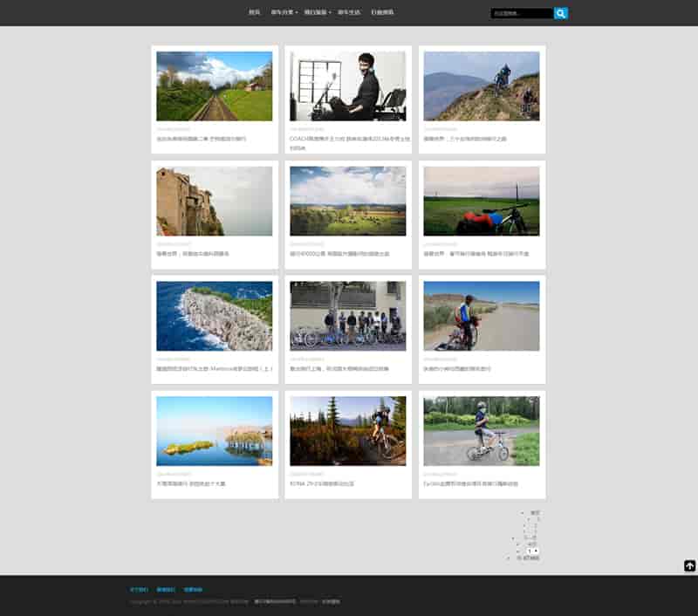Open the 首页 home menu item
This screenshot has height=616, width=698.
pos(254,13)
